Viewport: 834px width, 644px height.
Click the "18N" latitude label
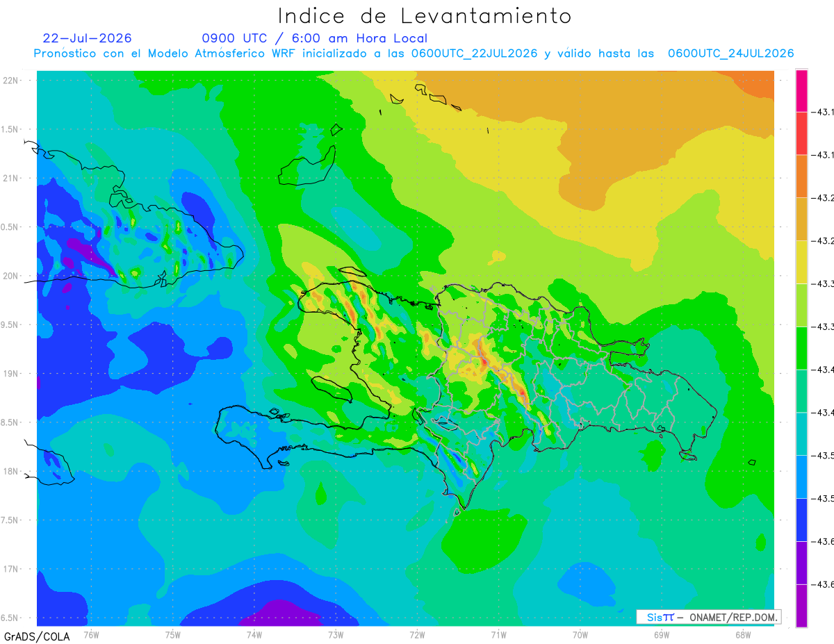coord(12,472)
